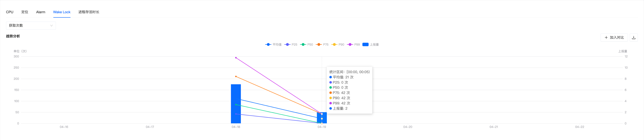
Task: Switch to the 定位 tab
Action: [x=25, y=12]
